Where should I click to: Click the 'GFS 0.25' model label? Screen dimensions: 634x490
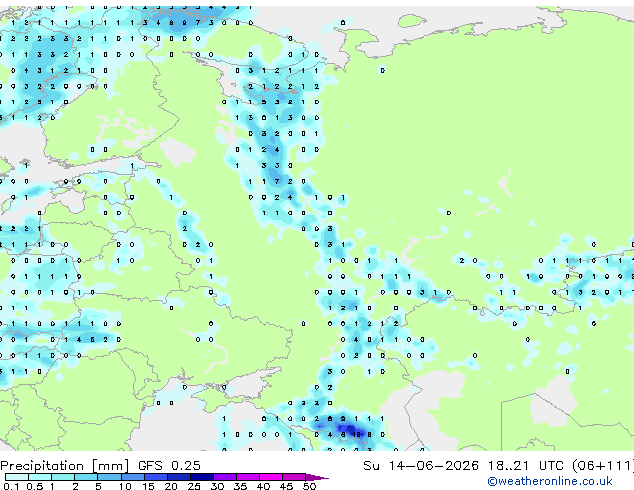point(169,466)
